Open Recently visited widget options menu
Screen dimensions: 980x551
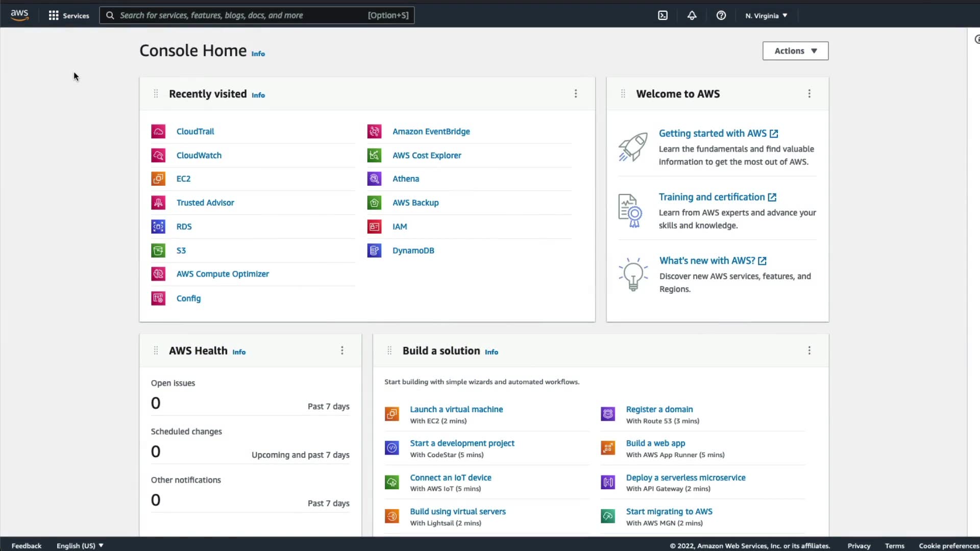point(576,94)
